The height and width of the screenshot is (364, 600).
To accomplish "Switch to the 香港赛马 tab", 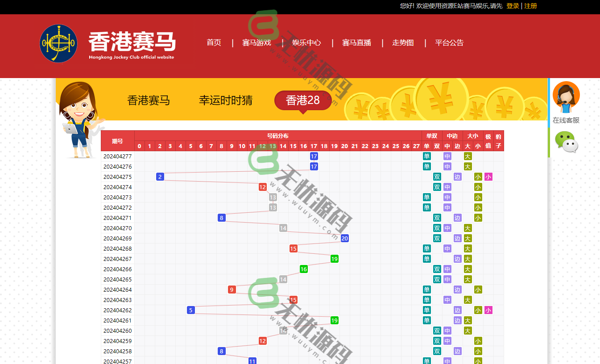I will [x=149, y=101].
